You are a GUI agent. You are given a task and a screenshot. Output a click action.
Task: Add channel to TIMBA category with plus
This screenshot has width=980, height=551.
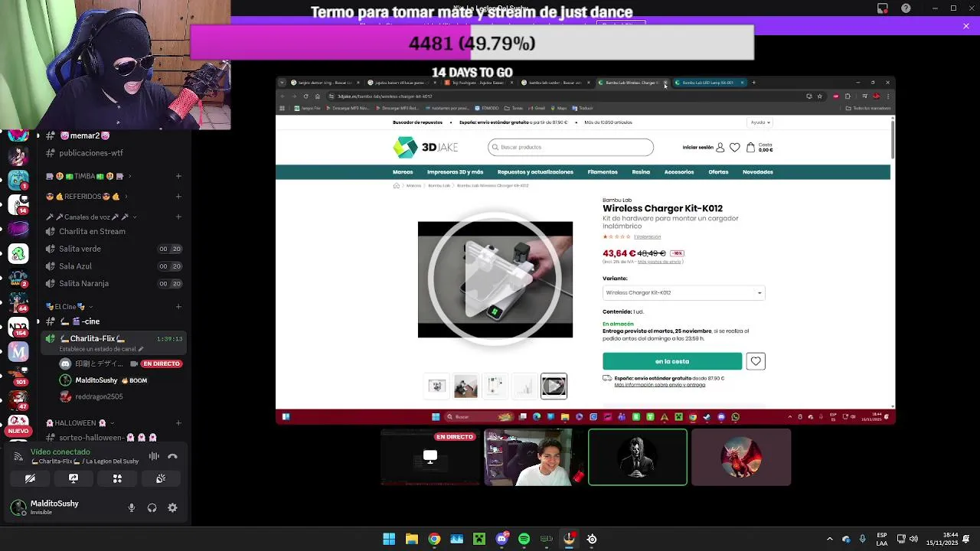tap(178, 176)
